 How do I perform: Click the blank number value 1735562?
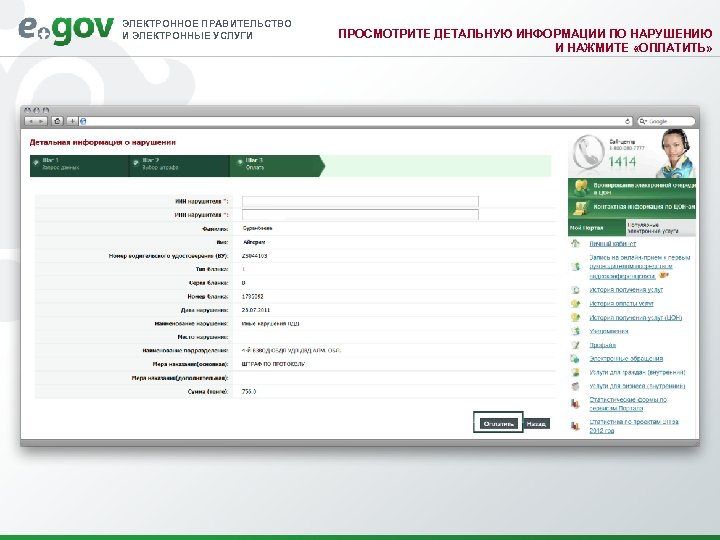(x=253, y=297)
